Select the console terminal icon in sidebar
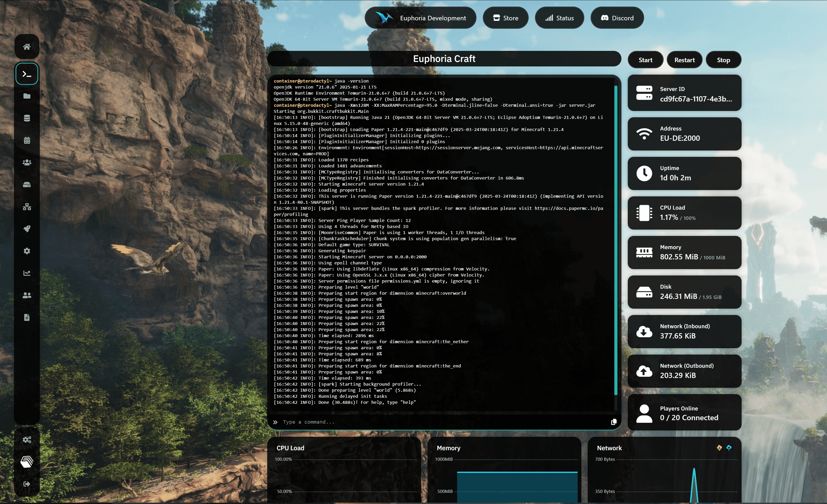 pos(27,74)
